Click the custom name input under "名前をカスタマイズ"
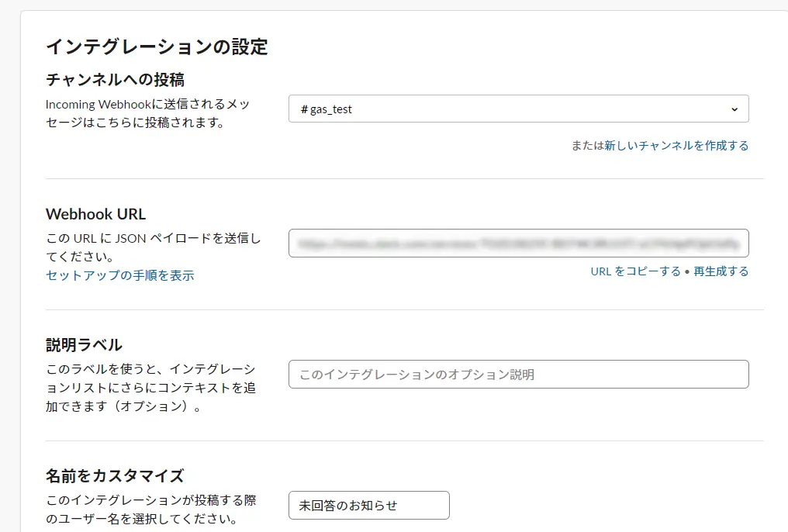Image resolution: width=788 pixels, height=532 pixels. tap(368, 505)
